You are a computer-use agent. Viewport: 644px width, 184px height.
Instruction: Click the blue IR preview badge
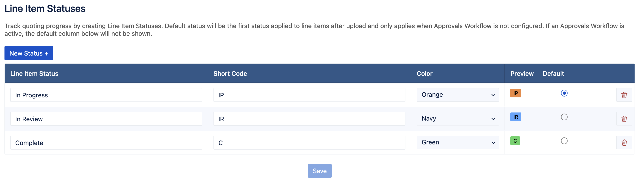[516, 117]
